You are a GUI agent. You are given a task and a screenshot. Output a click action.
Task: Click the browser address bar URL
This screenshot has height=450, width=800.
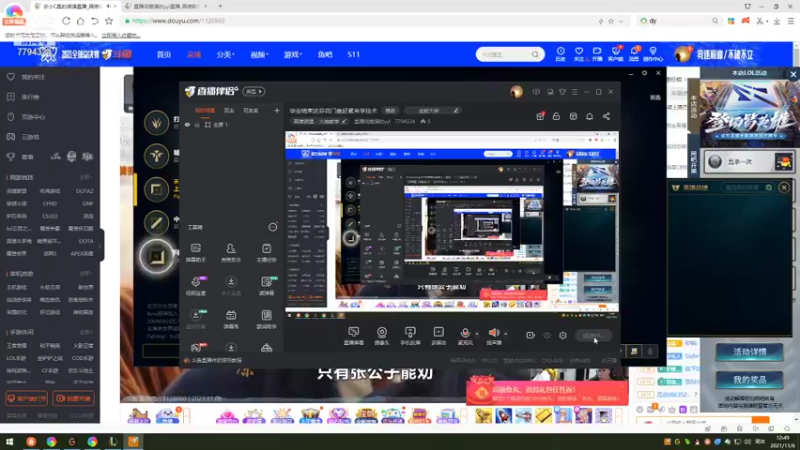178,21
